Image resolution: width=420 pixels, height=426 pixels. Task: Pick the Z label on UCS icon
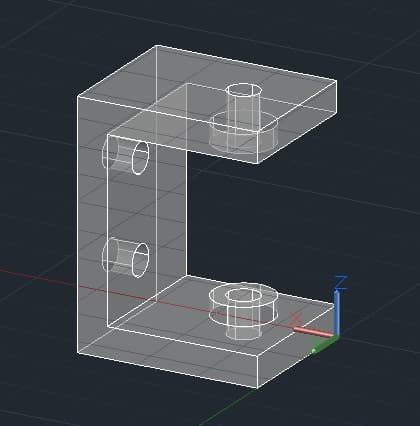(x=341, y=282)
